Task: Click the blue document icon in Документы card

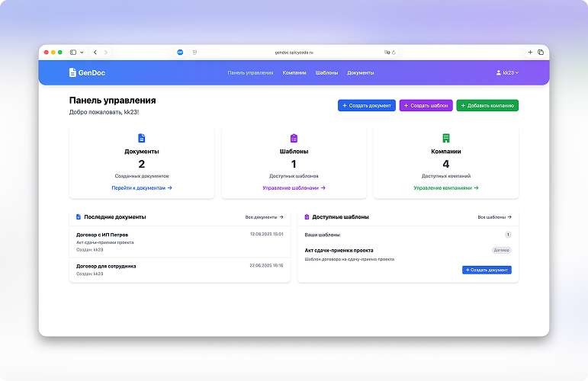Action: 141,138
